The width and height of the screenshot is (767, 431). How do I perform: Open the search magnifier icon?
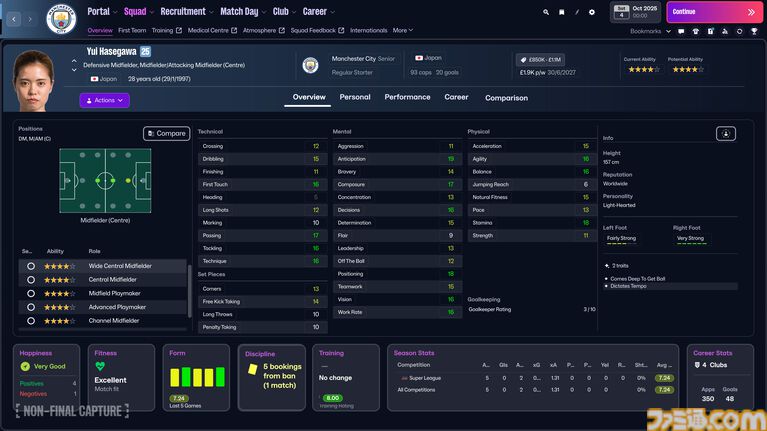tap(546, 12)
